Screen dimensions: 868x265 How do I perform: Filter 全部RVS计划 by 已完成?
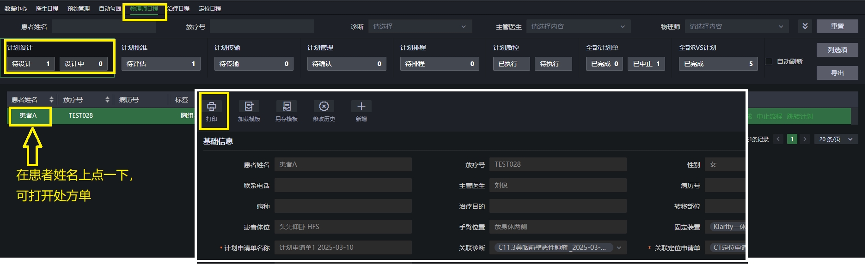(x=718, y=64)
